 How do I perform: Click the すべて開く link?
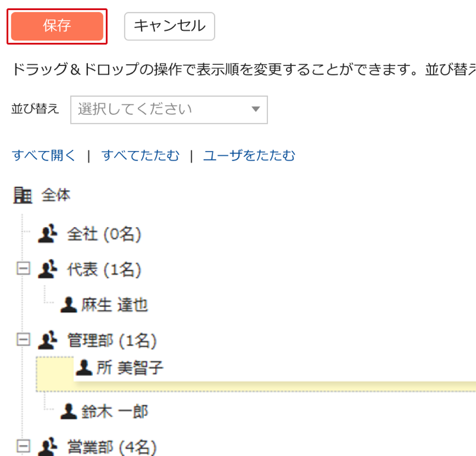pyautogui.click(x=44, y=156)
